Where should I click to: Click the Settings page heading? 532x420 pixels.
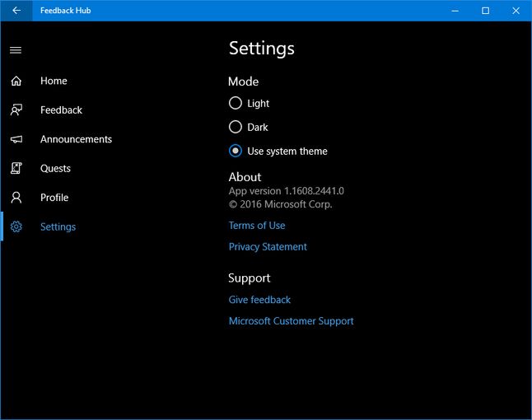click(x=262, y=49)
